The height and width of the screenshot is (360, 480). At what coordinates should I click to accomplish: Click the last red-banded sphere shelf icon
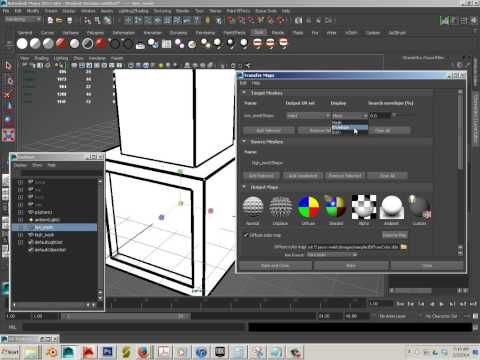pos(283,43)
